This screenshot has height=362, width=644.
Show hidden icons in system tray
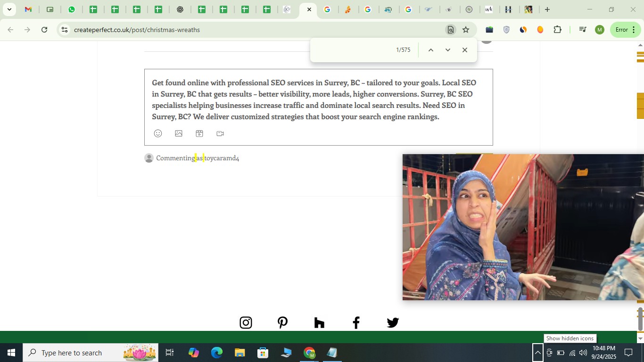point(537,353)
